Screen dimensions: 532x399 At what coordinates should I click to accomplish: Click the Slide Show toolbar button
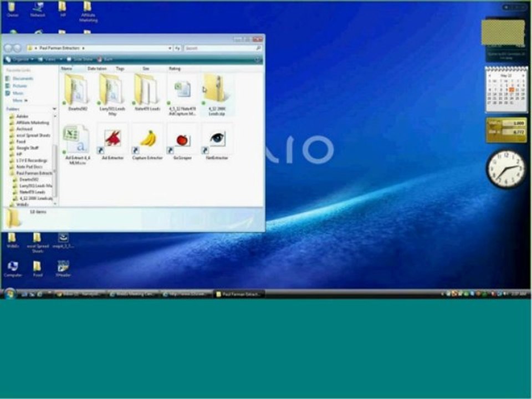click(x=80, y=59)
